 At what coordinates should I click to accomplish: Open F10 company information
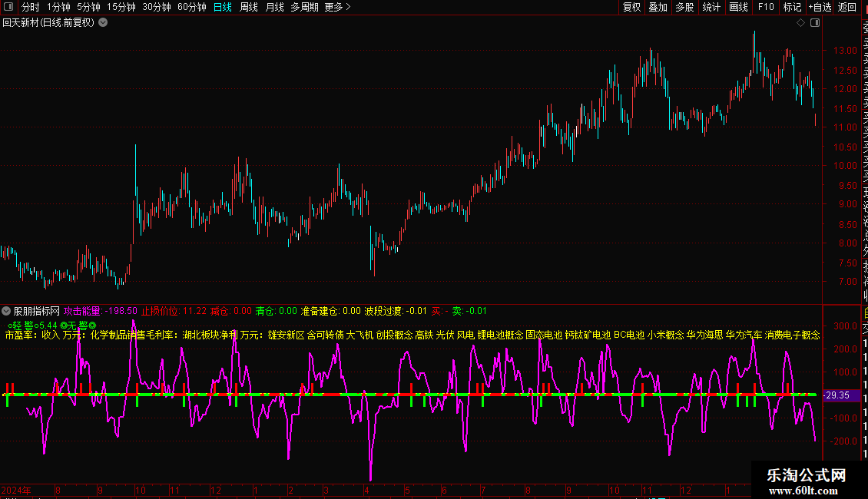[766, 7]
